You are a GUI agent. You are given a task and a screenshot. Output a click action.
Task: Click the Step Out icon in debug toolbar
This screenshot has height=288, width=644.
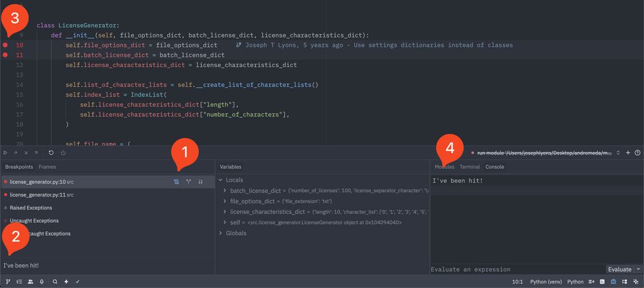[36, 153]
